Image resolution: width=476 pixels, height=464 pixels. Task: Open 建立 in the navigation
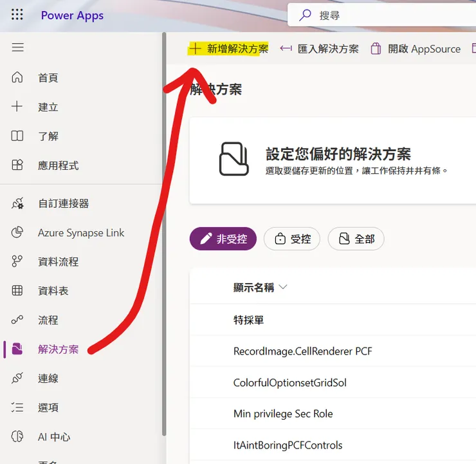tap(48, 107)
